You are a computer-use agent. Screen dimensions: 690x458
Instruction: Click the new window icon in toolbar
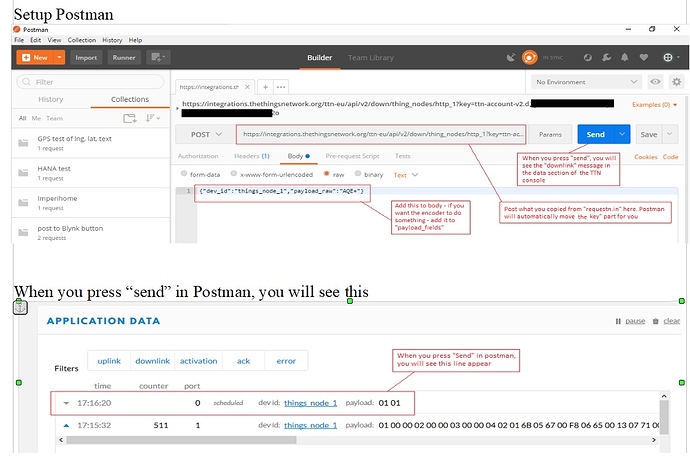[158, 57]
